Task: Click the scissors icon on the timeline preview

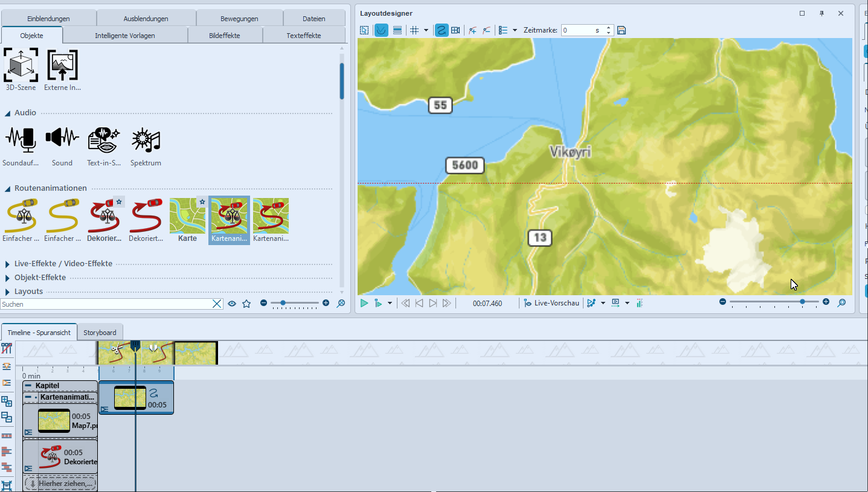Action: tap(116, 350)
